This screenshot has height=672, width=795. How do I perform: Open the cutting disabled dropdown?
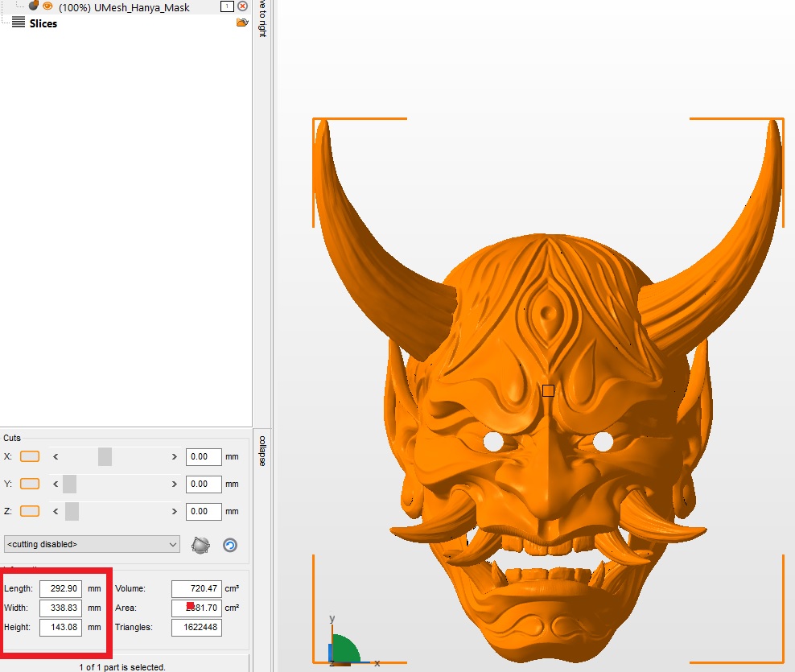tap(92, 544)
